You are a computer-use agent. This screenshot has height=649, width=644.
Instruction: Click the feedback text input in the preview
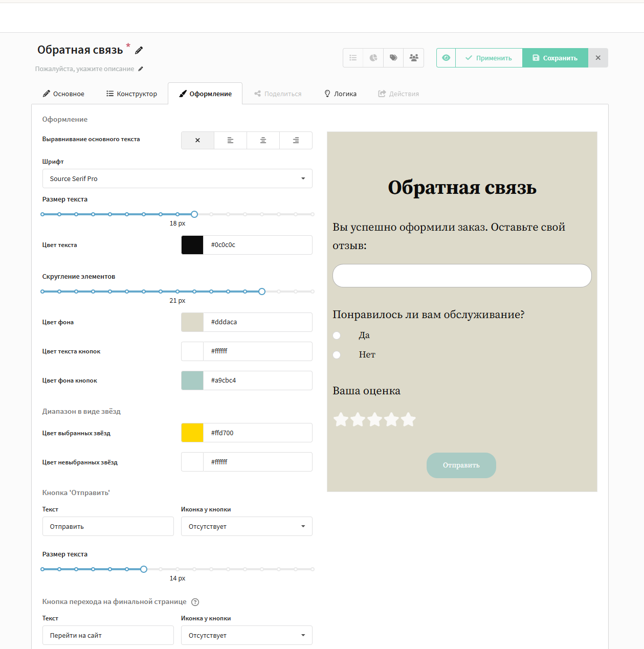tap(461, 276)
